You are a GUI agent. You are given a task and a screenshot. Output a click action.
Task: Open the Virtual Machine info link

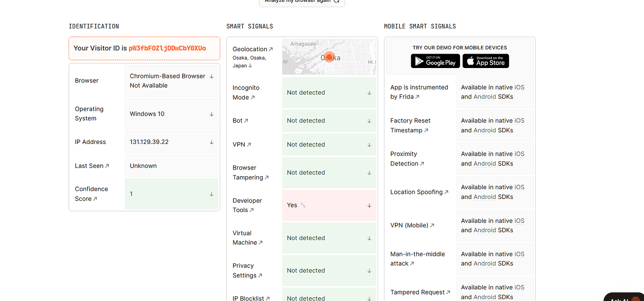(248, 238)
